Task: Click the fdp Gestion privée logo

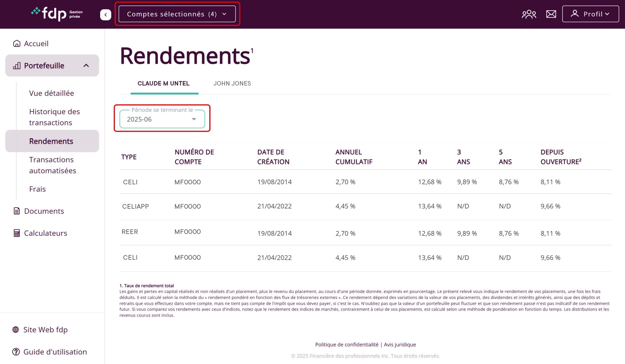Action: click(57, 14)
